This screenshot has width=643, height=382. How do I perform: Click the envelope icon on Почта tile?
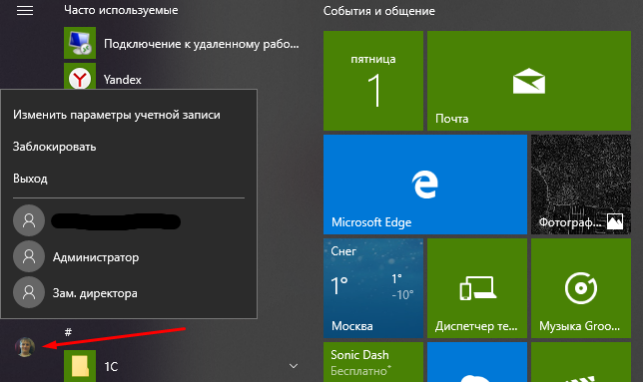point(529,81)
